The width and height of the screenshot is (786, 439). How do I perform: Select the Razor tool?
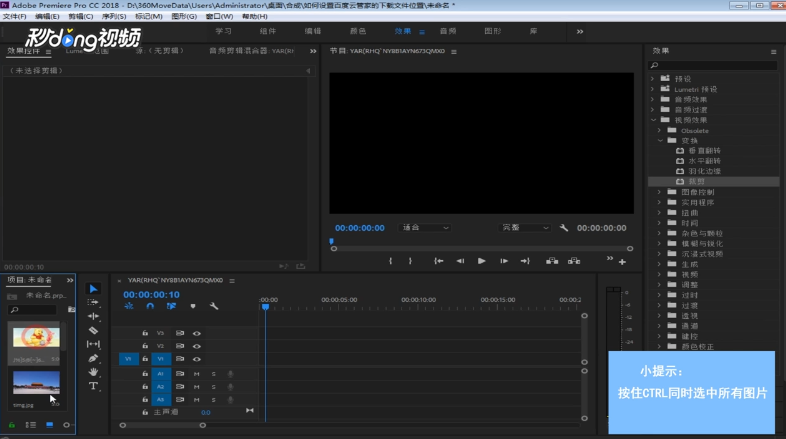click(93, 330)
